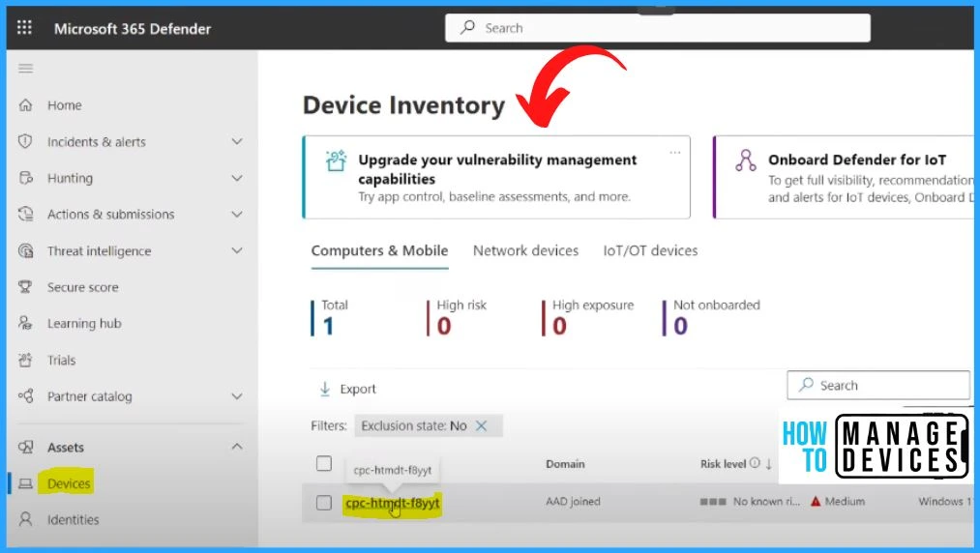Click the No known risk cell
The width and height of the screenshot is (980, 553).
(x=750, y=501)
